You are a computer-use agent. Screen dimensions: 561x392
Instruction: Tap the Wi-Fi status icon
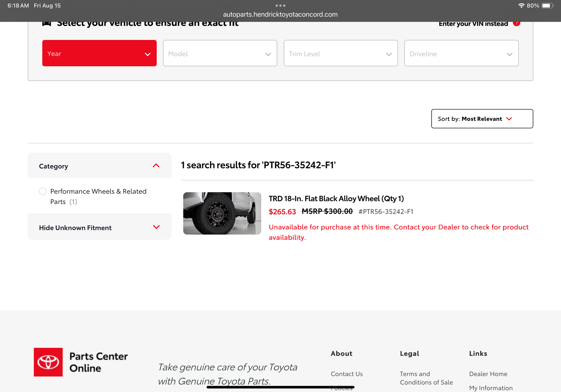pyautogui.click(x=521, y=6)
